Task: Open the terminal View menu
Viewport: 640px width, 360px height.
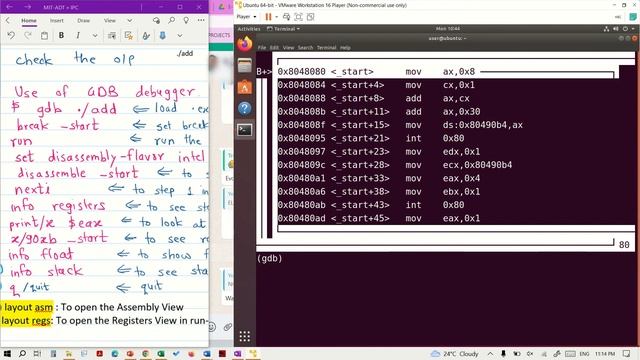Action: 289,48
